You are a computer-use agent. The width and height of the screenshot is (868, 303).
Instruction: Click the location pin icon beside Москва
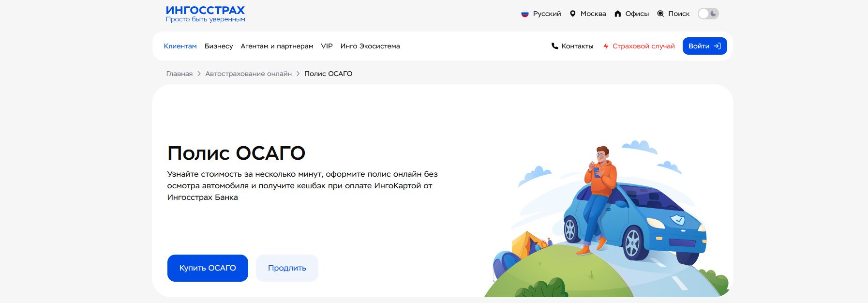(x=573, y=14)
